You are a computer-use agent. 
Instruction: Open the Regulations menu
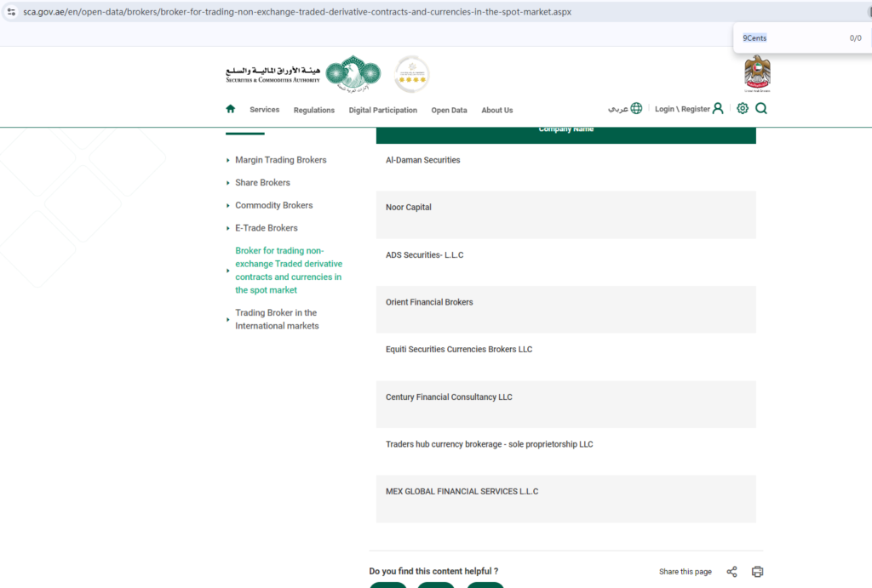click(x=313, y=110)
